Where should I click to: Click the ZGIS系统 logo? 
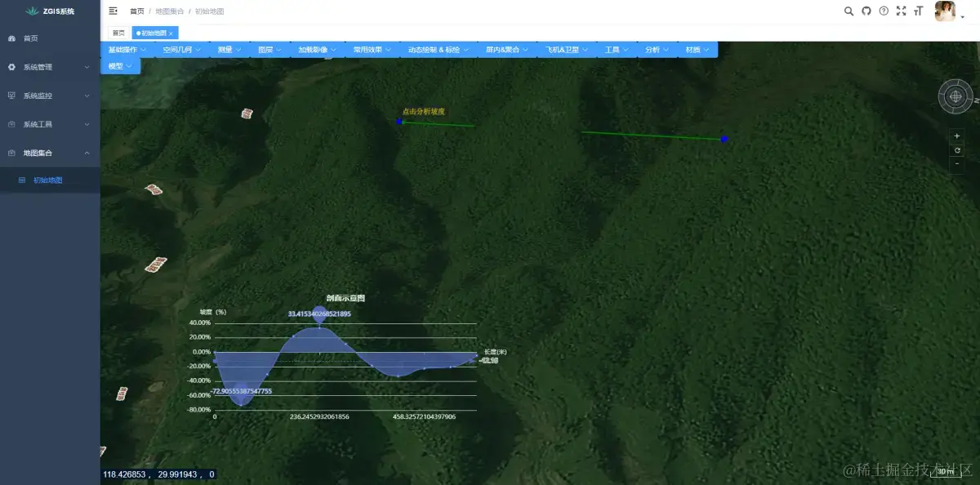tap(50, 11)
